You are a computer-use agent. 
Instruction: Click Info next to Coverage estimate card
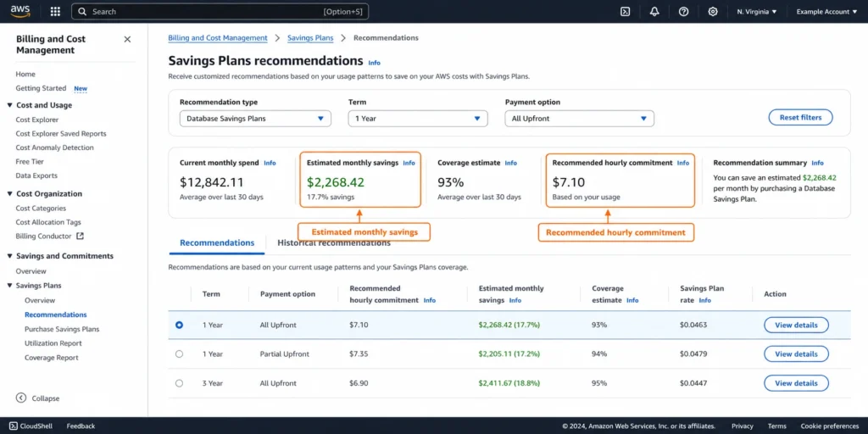point(510,163)
